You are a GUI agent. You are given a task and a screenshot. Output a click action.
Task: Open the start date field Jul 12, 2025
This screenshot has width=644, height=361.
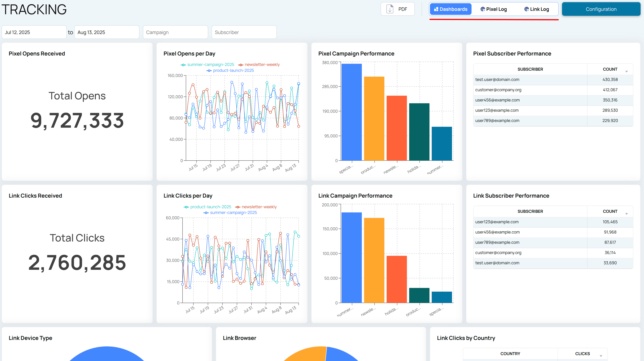click(34, 32)
